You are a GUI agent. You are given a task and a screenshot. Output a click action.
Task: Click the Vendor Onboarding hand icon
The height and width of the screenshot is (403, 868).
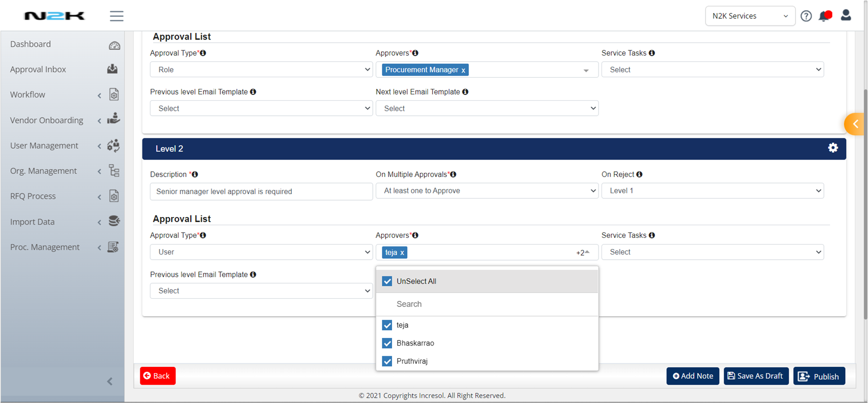114,119
